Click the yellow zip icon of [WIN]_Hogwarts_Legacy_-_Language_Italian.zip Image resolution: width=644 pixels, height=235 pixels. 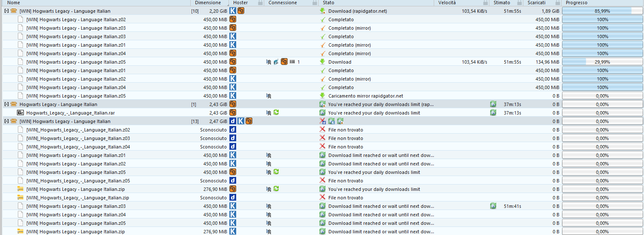[20, 198]
